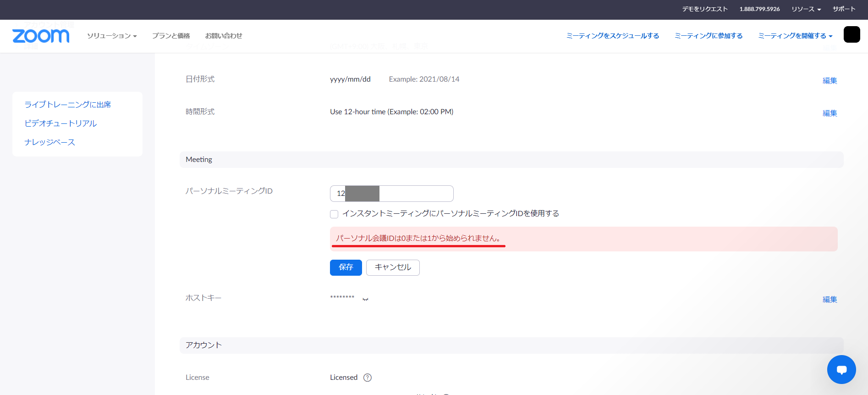
Task: Open ライブトレーニングに出席 link
Action: 68,105
